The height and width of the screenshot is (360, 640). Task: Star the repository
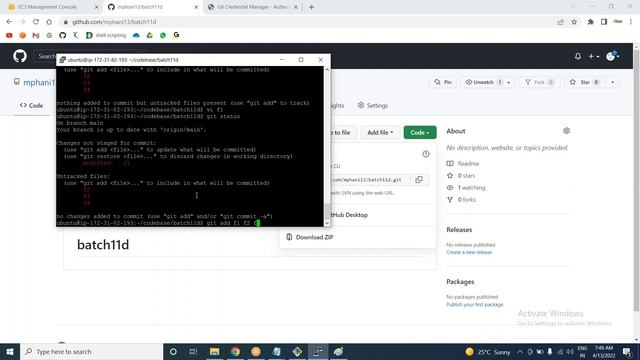pos(585,82)
